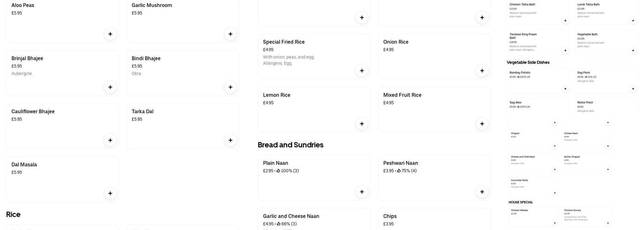Add Brinjal Bhajee using its plus icon
The image size is (644, 230).
coord(110,87)
